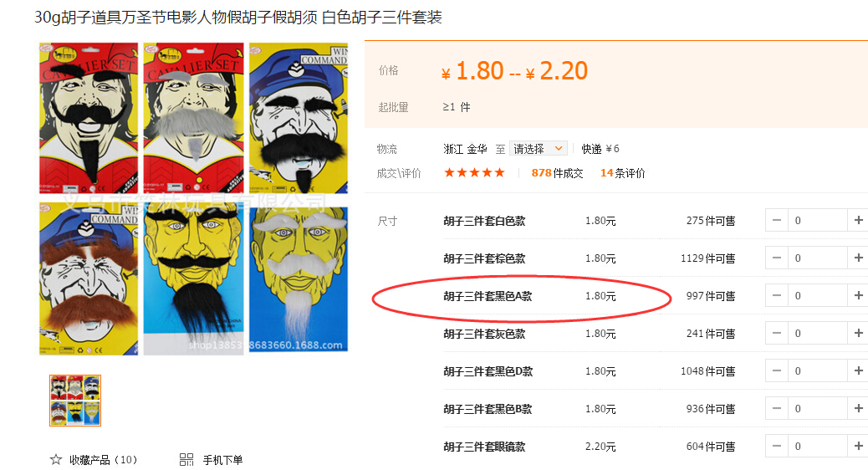Click the main mustache product image
The width and height of the screenshot is (868, 470).
pyautogui.click(x=193, y=198)
